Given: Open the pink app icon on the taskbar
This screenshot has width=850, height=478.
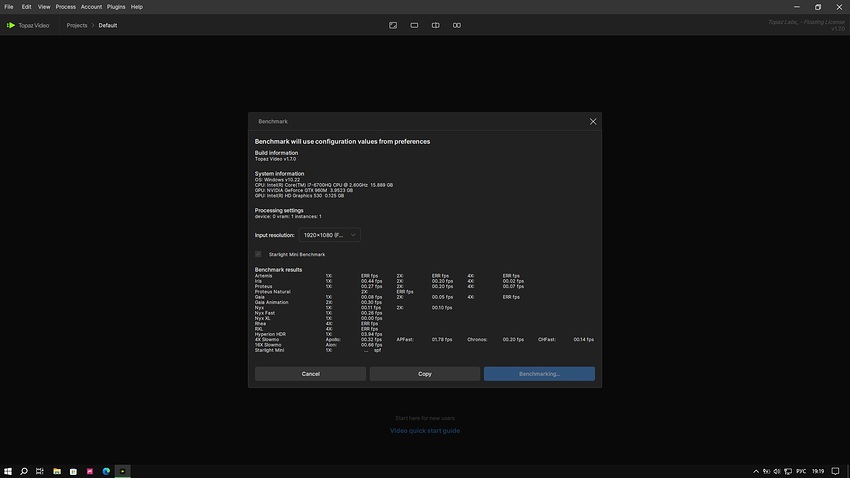Looking at the screenshot, I should click(x=90, y=471).
